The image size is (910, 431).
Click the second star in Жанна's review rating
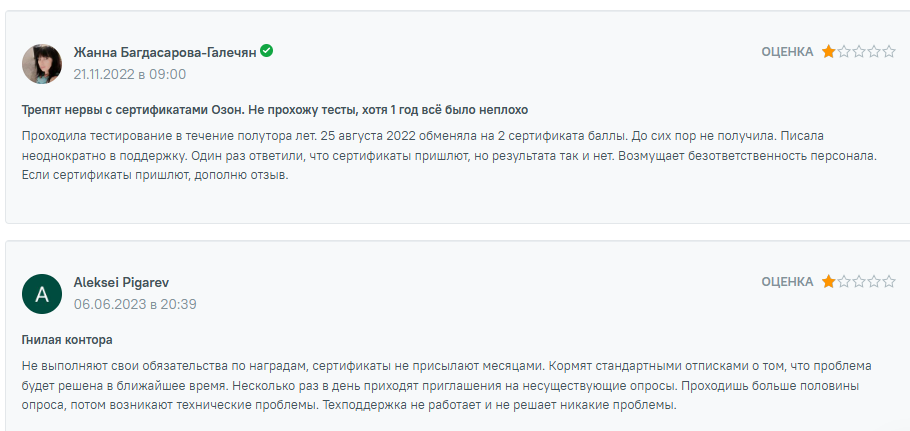(x=843, y=52)
